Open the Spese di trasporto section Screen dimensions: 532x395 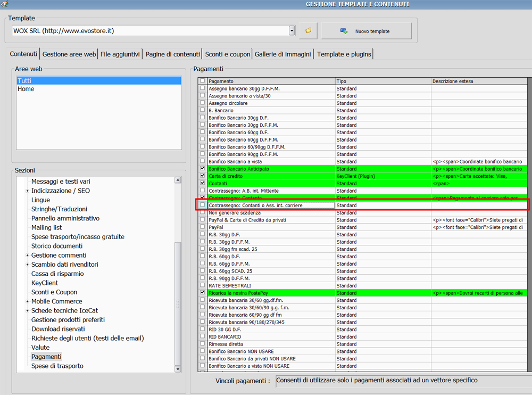pyautogui.click(x=57, y=366)
